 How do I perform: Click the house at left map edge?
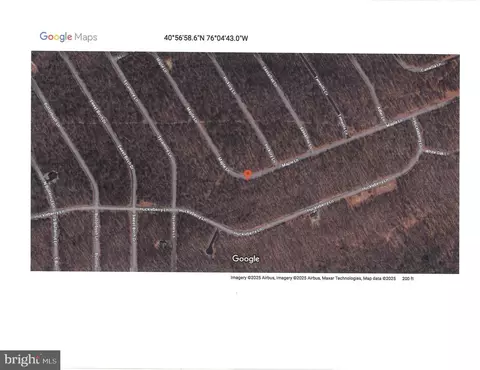(51, 176)
